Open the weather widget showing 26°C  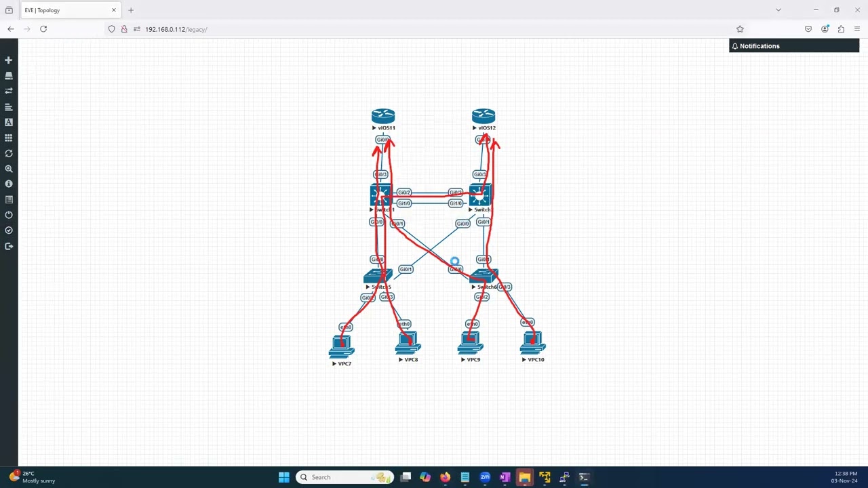coord(33,477)
